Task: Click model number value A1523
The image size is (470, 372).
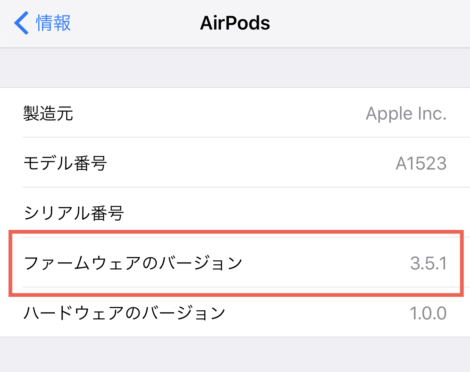Action: click(x=421, y=163)
